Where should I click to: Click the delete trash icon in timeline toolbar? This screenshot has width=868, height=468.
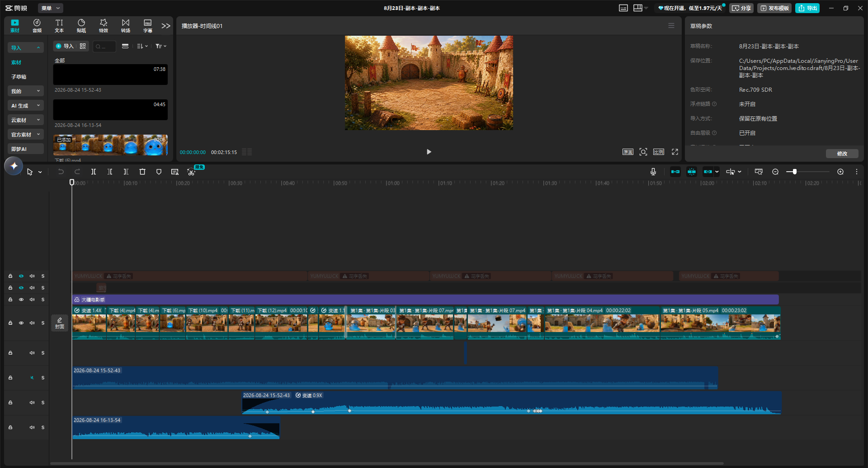(x=142, y=172)
